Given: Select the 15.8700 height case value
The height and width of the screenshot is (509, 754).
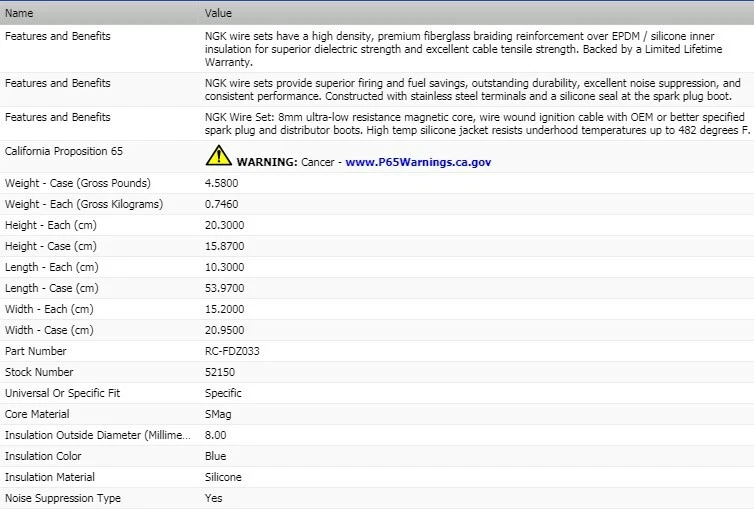Looking at the screenshot, I should click(225, 246).
